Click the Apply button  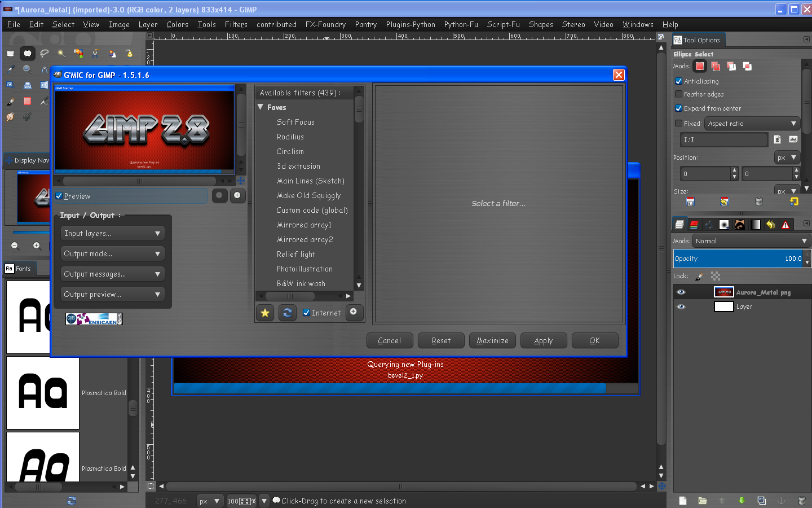click(544, 340)
